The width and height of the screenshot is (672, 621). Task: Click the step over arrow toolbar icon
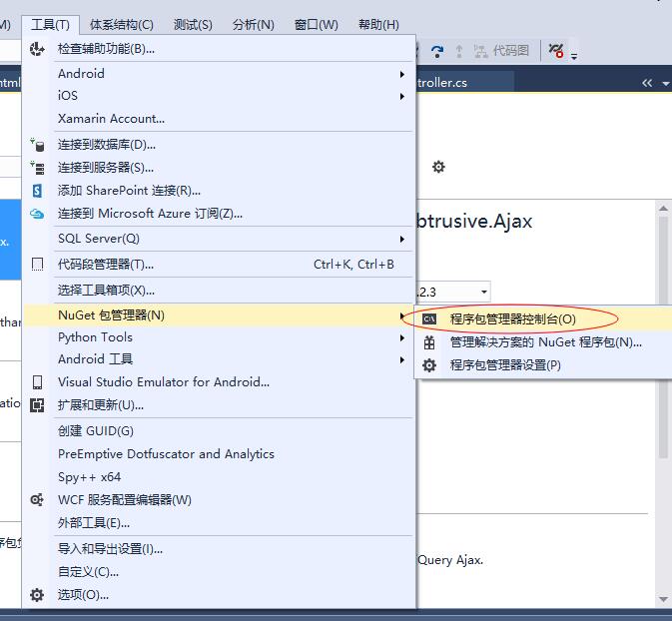(436, 51)
